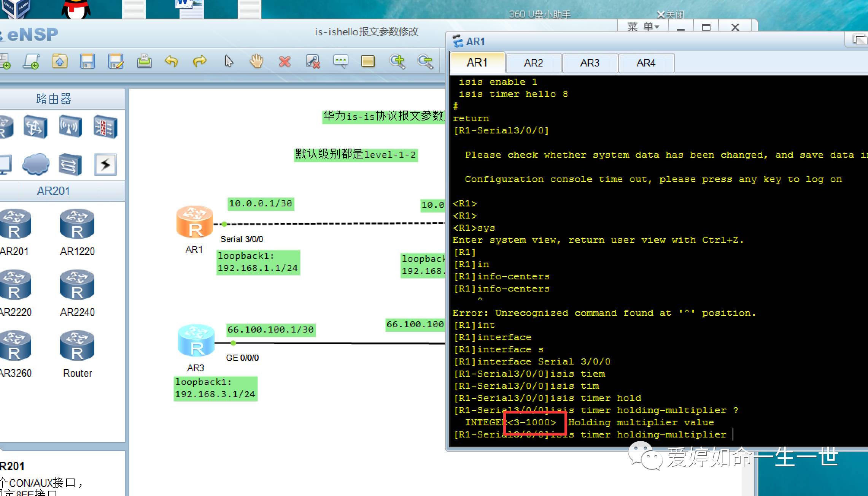Screen dimensions: 868x496
Task: Click the text note bubble icon
Action: [340, 61]
